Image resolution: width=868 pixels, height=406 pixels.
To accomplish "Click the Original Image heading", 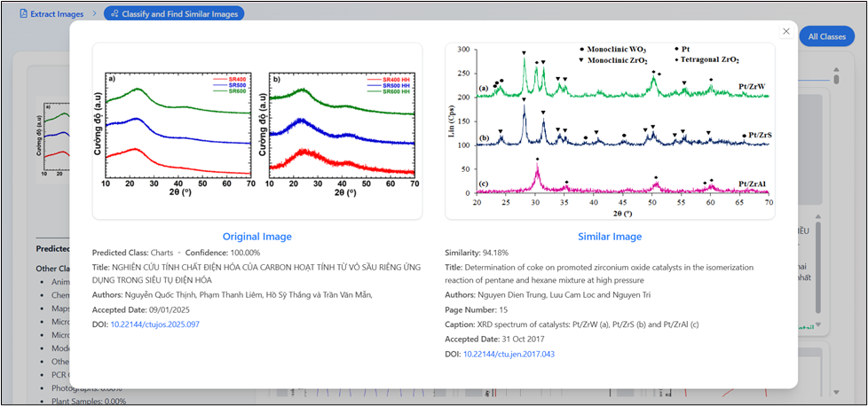I will (x=256, y=237).
